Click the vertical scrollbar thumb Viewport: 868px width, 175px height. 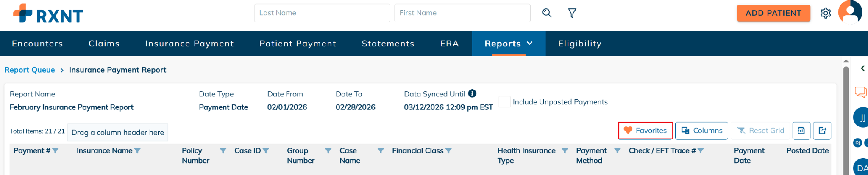(846, 118)
